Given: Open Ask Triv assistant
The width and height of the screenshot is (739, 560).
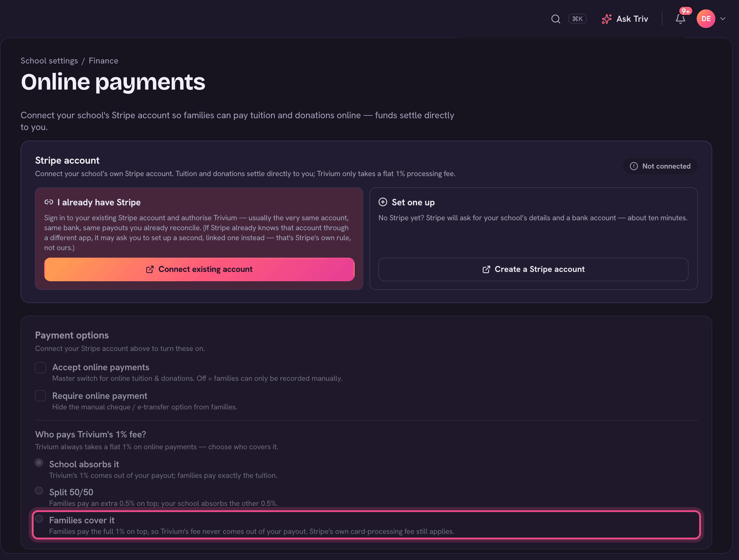Looking at the screenshot, I should 625,19.
